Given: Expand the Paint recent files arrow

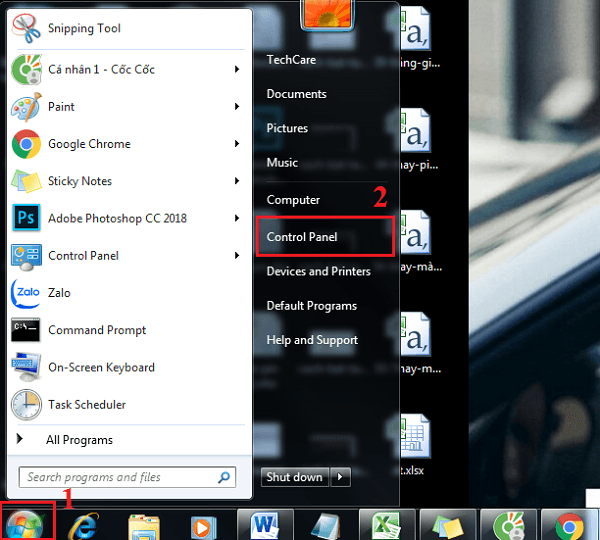Looking at the screenshot, I should click(237, 107).
